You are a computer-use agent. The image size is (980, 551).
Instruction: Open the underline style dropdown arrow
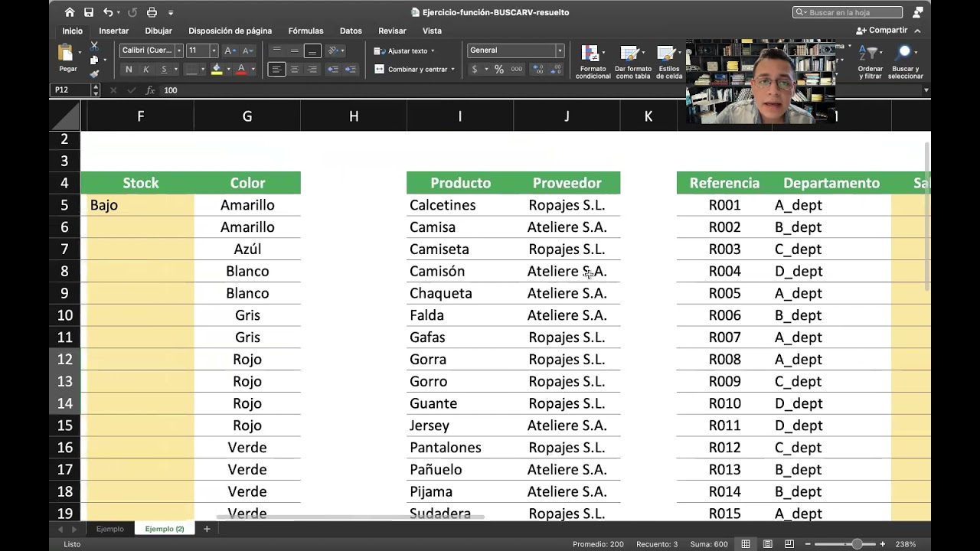[175, 70]
